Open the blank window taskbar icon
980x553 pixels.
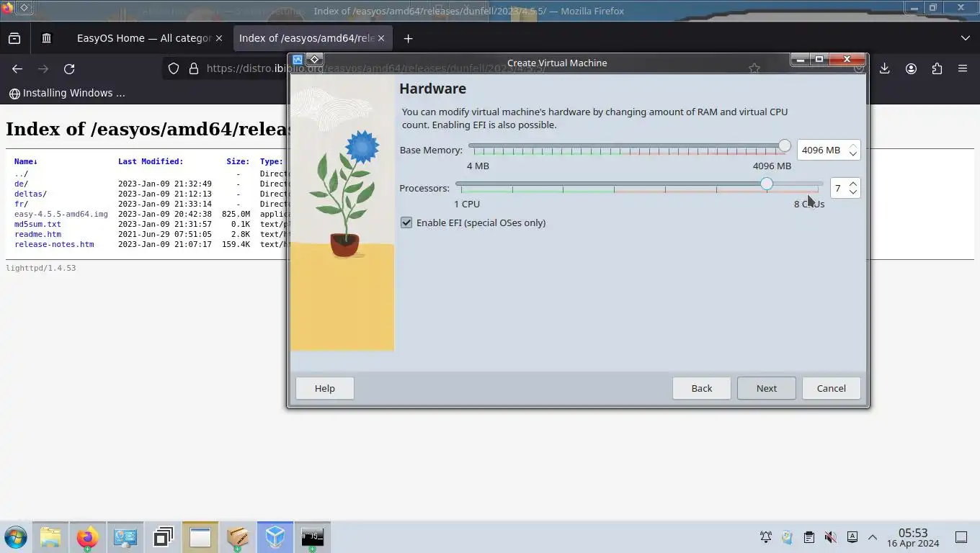coord(200,537)
